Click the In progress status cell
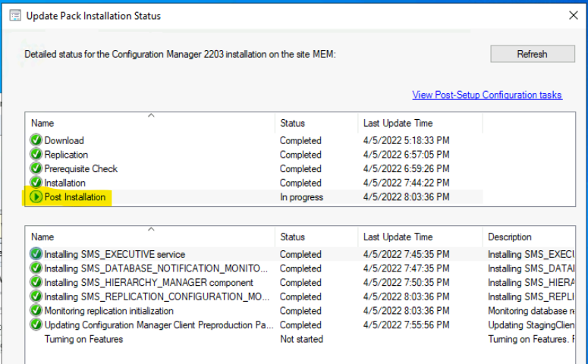The width and height of the screenshot is (588, 364). [x=301, y=197]
